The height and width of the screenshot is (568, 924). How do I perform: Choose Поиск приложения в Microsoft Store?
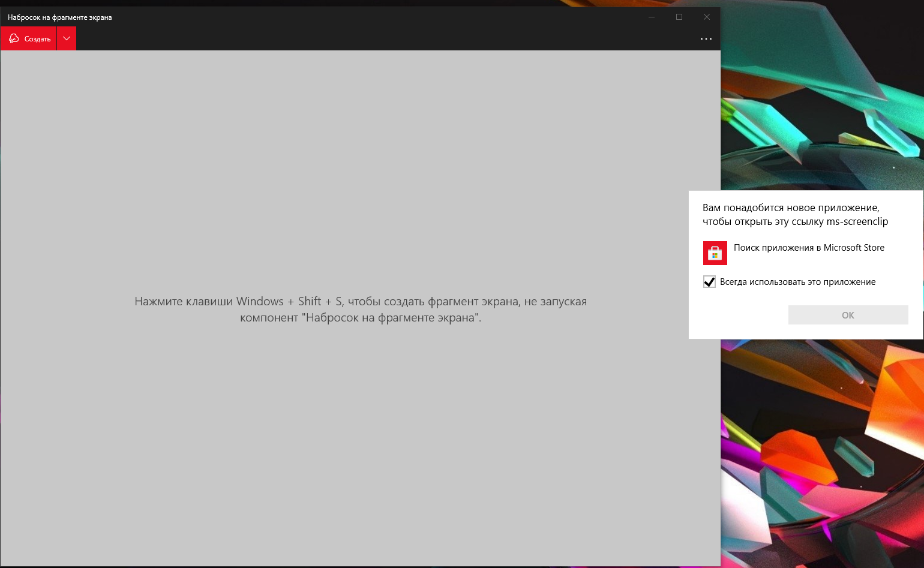pos(809,248)
